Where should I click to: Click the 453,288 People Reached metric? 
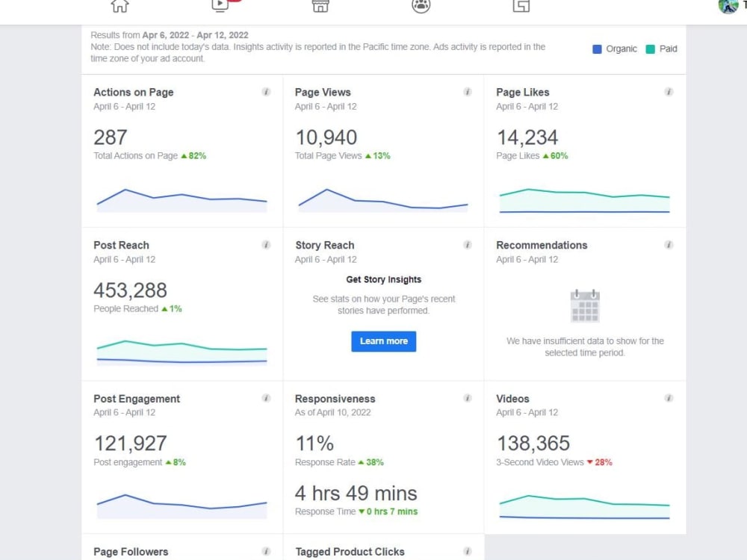point(129,290)
